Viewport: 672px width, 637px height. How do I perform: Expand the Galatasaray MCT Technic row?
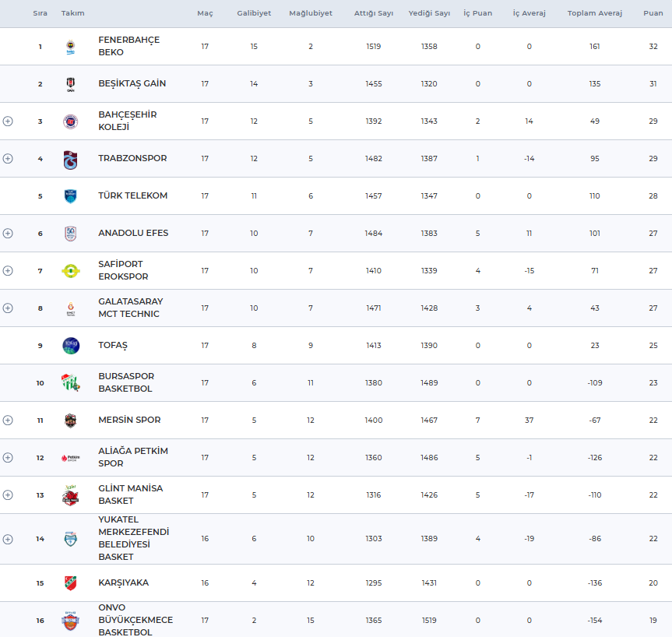pyautogui.click(x=8, y=308)
